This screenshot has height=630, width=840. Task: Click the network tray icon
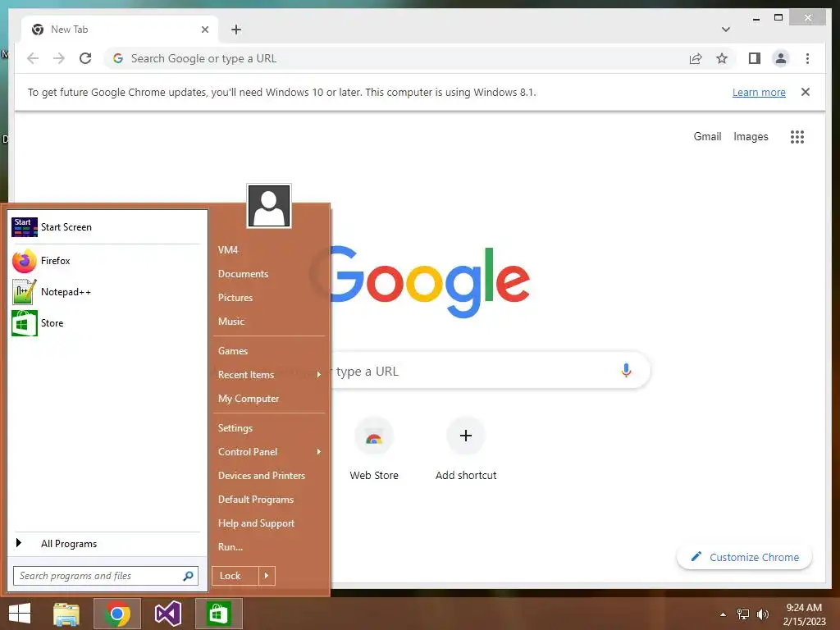pos(743,614)
